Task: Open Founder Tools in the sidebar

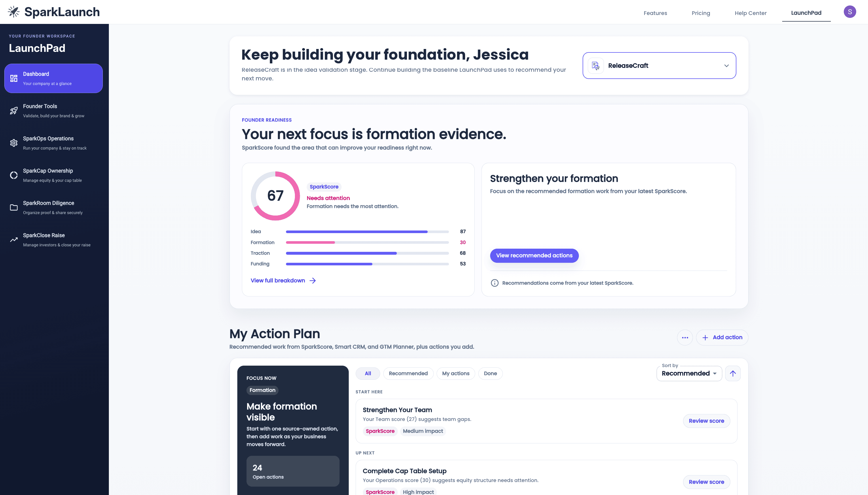Action: point(53,111)
